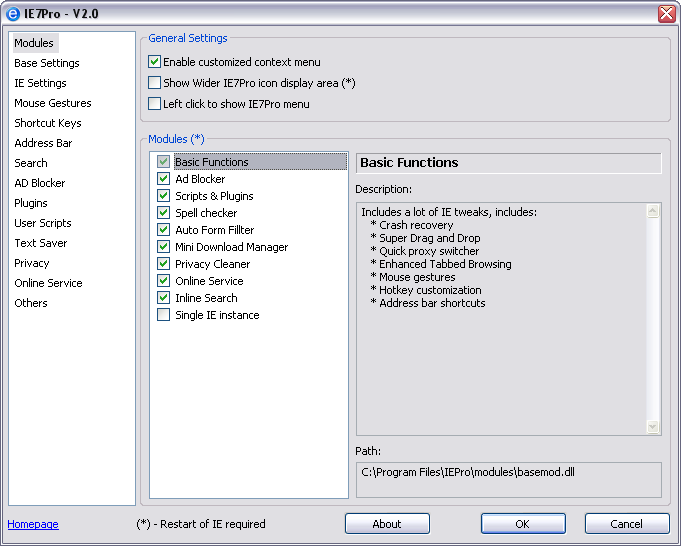
Task: Select Online Service in the sidebar list
Action: click(48, 283)
